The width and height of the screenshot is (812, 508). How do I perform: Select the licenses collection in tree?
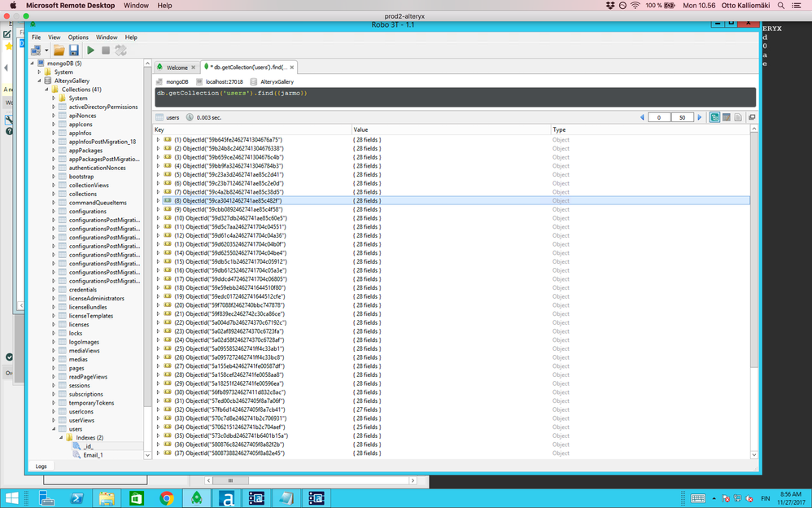(x=79, y=325)
